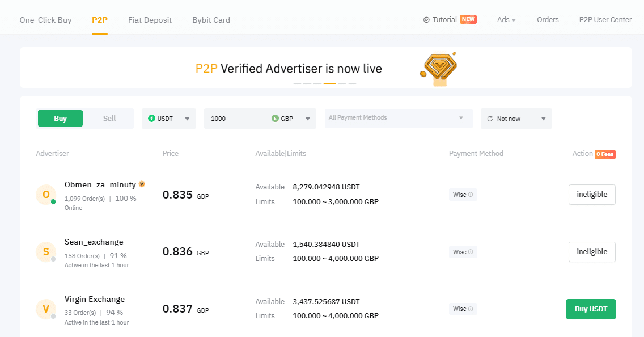
Task: Click the 33 Order(s) stat
Action: tap(80, 313)
